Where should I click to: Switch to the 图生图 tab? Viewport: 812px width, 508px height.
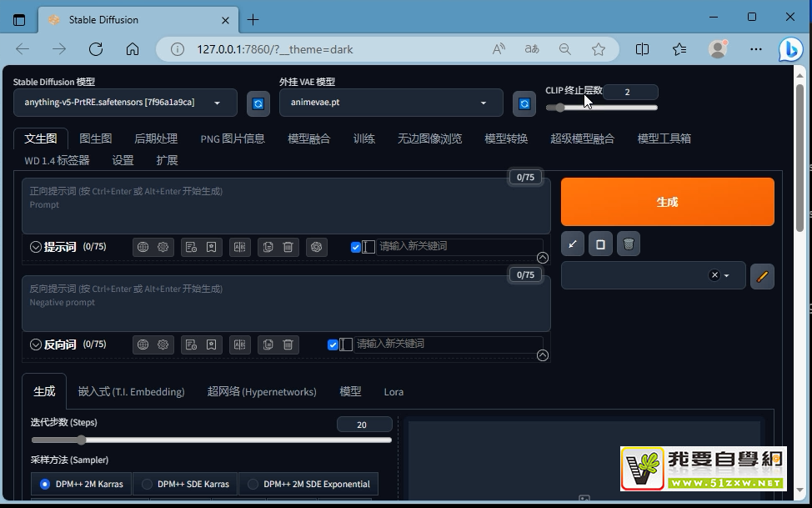click(x=95, y=138)
